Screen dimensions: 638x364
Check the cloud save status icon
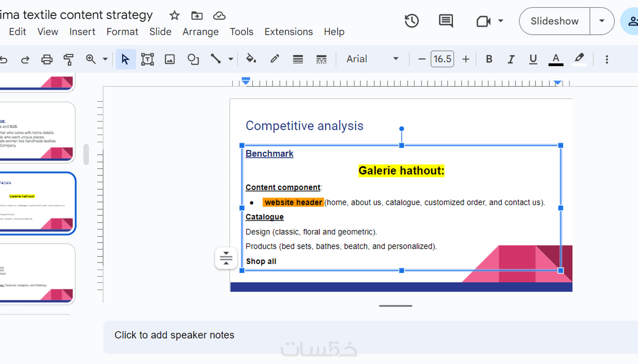pyautogui.click(x=219, y=15)
